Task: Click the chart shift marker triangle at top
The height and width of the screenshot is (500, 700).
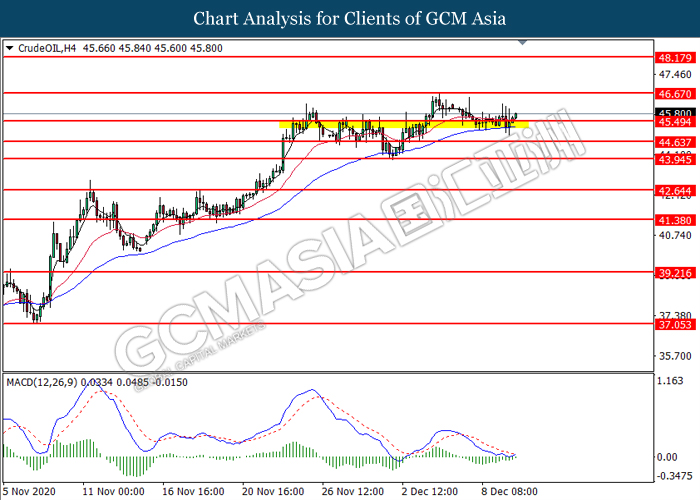Action: (x=522, y=42)
